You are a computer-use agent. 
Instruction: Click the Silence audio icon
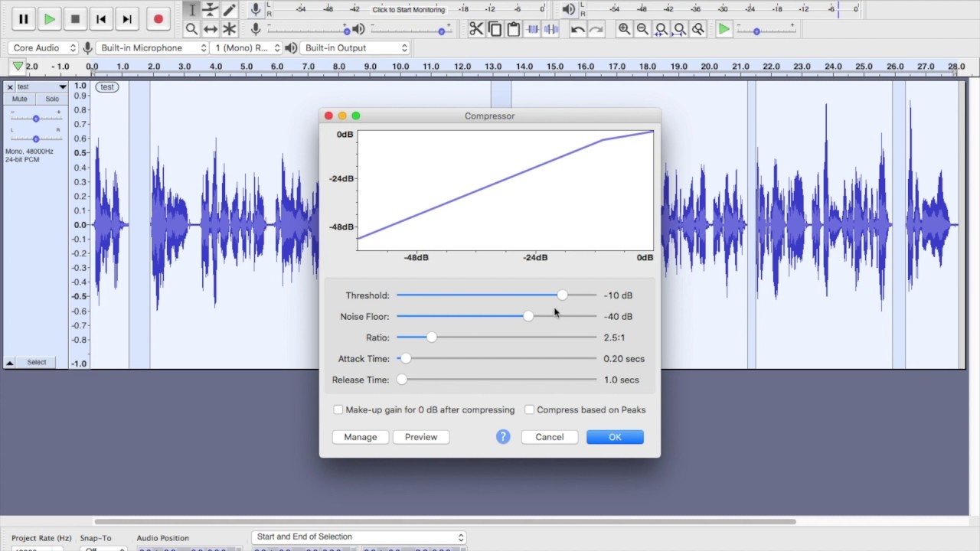click(550, 29)
